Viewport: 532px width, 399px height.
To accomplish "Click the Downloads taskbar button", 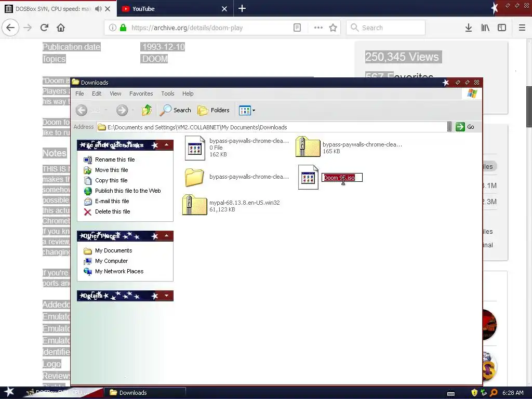I will point(145,393).
